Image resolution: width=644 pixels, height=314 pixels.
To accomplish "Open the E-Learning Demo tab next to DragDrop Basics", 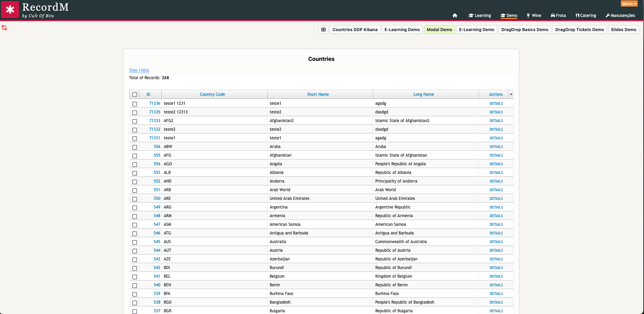I will (x=477, y=30).
